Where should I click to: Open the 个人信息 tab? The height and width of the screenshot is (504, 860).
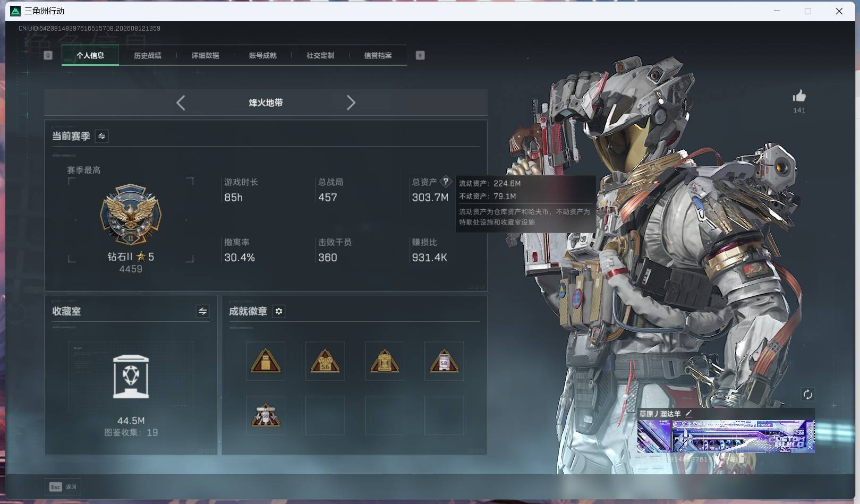pos(90,55)
